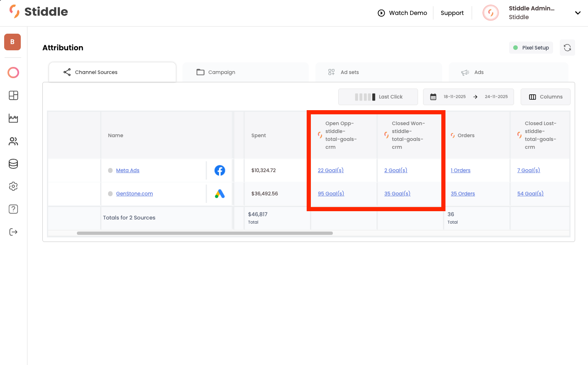
Task: Click Watch Demo play button
Action: pyautogui.click(x=402, y=13)
